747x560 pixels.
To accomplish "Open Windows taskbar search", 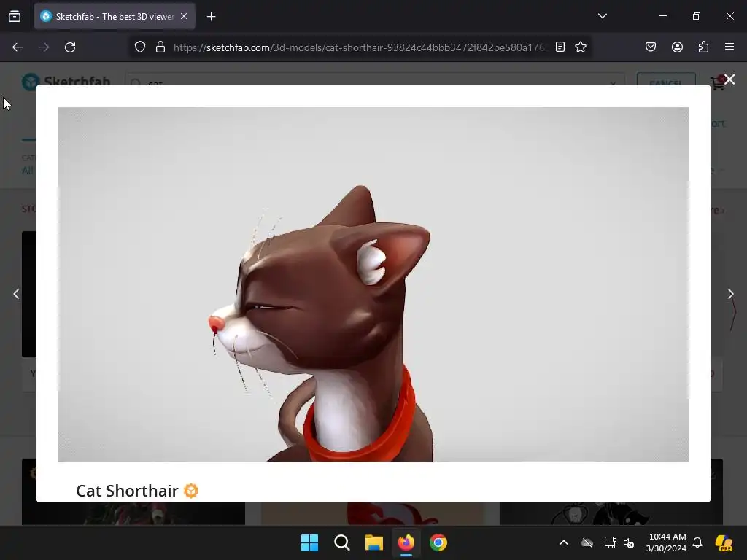I will point(342,542).
